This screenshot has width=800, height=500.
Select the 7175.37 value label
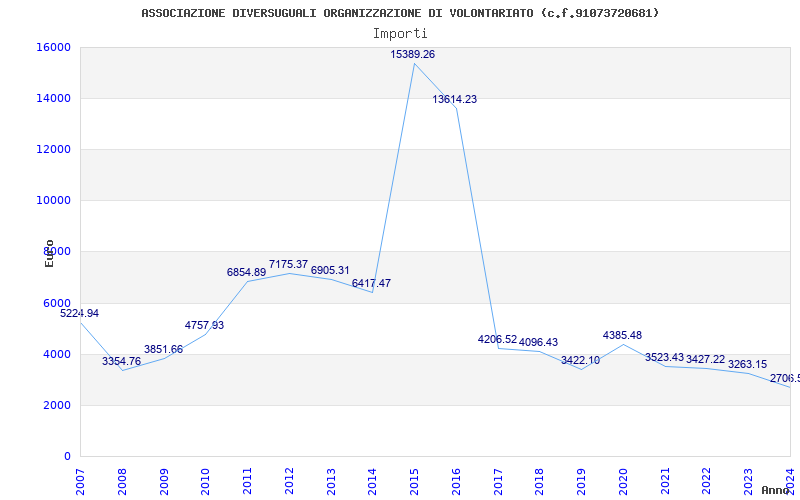[288, 264]
